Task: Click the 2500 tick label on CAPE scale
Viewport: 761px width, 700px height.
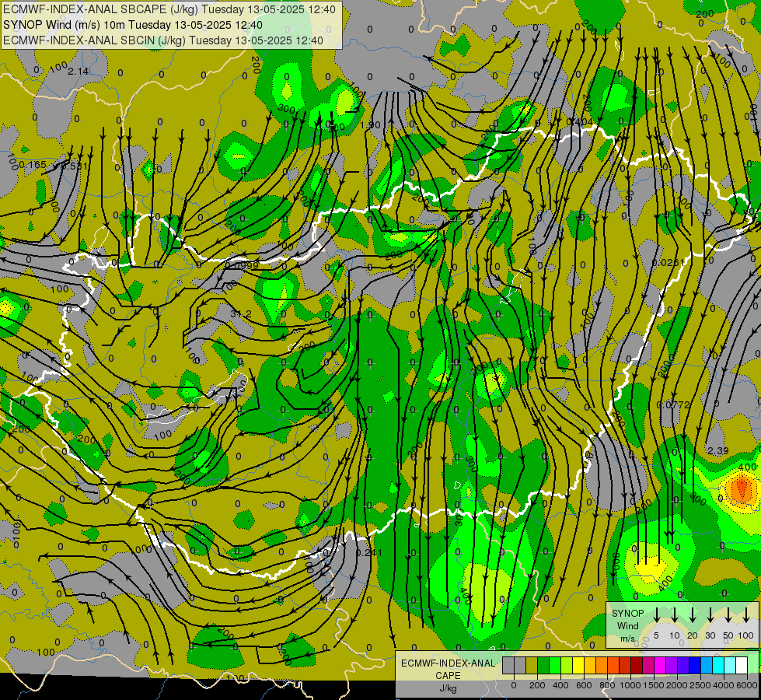Action: 700,685
